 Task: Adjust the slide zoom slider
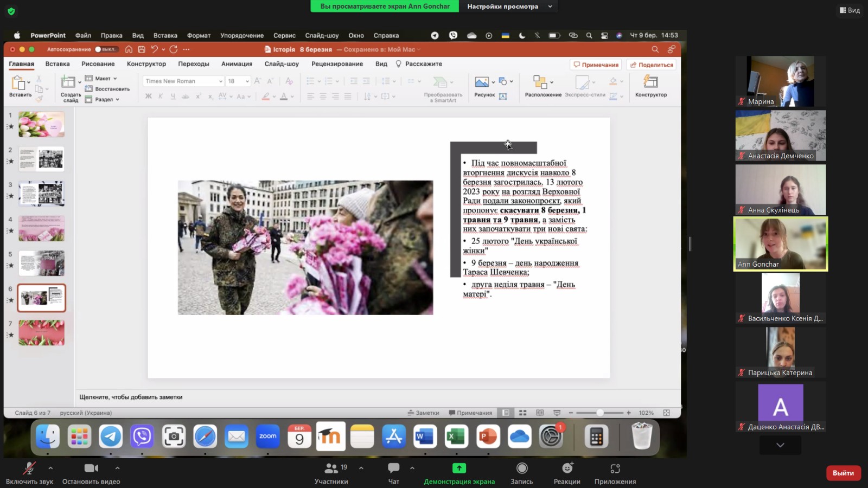click(599, 413)
